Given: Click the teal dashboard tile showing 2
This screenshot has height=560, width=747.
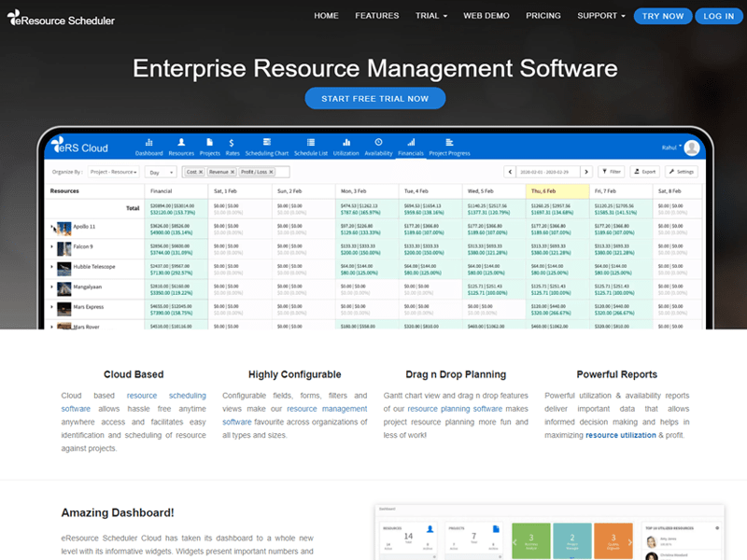Looking at the screenshot, I should click(572, 541).
